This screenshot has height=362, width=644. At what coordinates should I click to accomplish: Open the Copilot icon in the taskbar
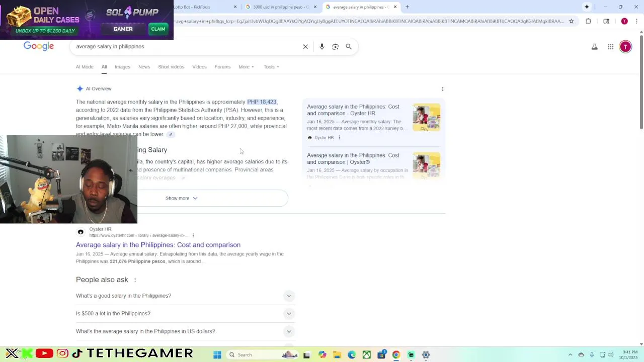tap(322, 355)
